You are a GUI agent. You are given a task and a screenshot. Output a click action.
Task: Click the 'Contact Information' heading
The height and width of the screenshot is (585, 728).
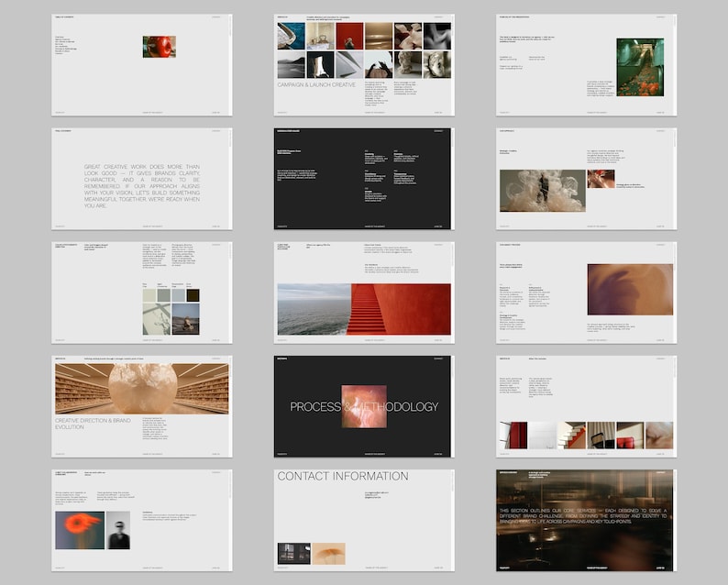point(343,477)
